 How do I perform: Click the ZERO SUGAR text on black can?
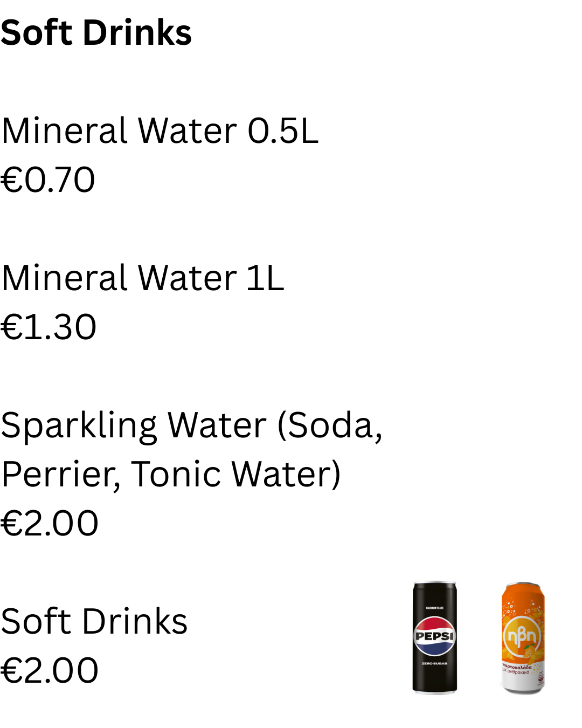(434, 663)
